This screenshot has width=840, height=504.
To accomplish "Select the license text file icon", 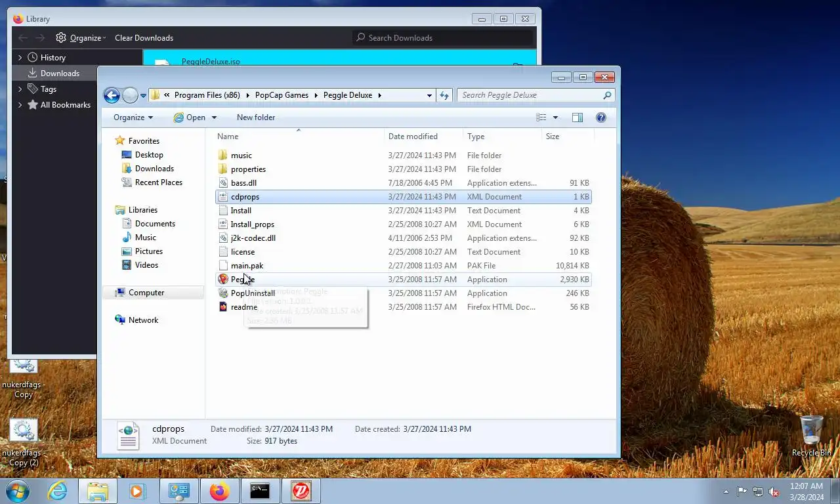I will coord(223,252).
